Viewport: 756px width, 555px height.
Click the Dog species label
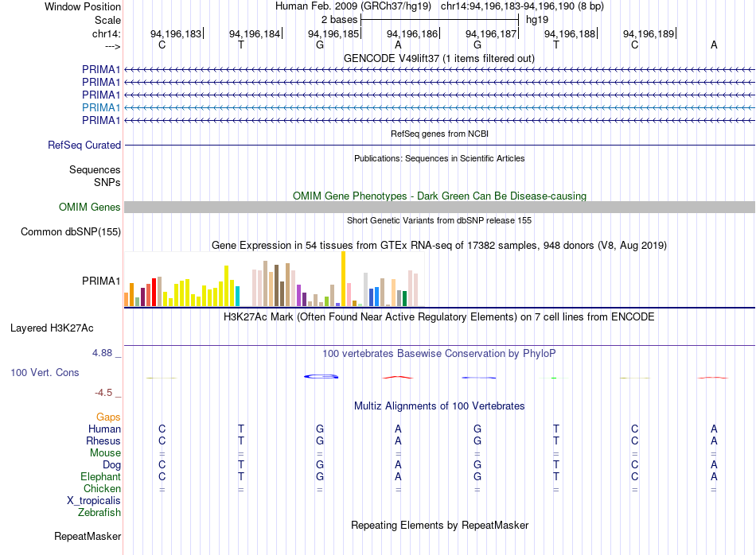pyautogui.click(x=111, y=465)
